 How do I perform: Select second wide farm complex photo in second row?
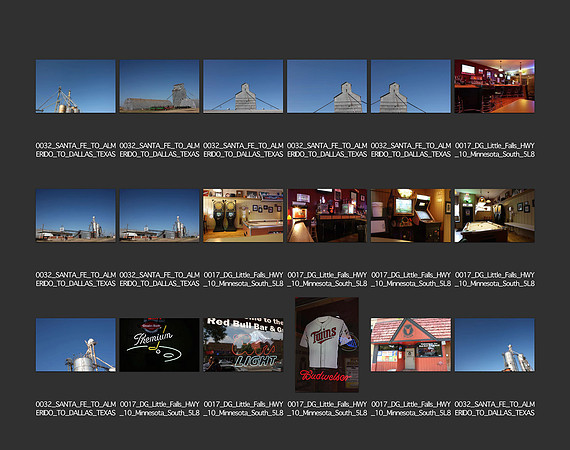click(x=159, y=216)
